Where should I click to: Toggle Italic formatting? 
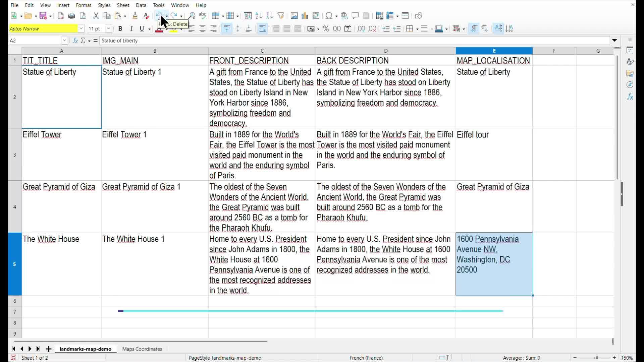click(131, 29)
